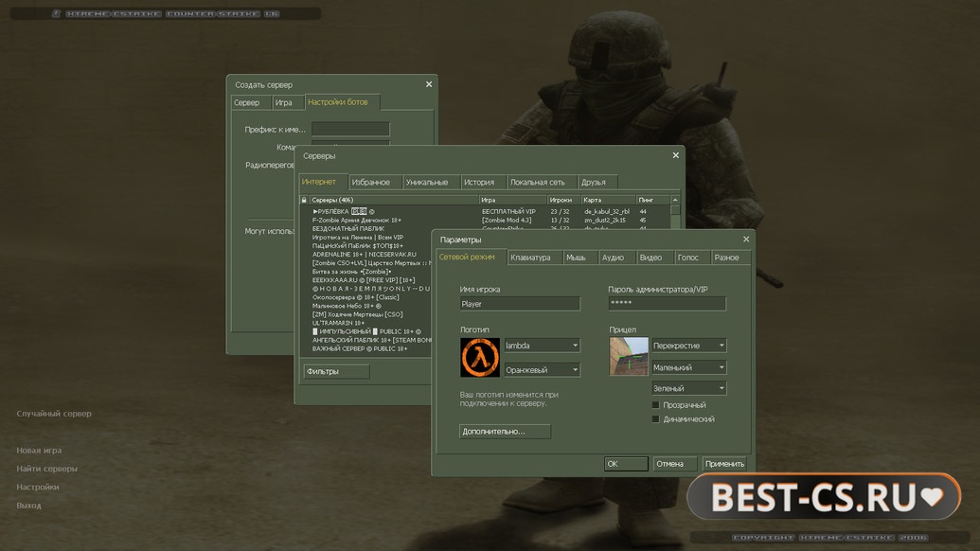Select Малиновое Небо 18+ server
The width and height of the screenshot is (980, 551).
click(366, 306)
